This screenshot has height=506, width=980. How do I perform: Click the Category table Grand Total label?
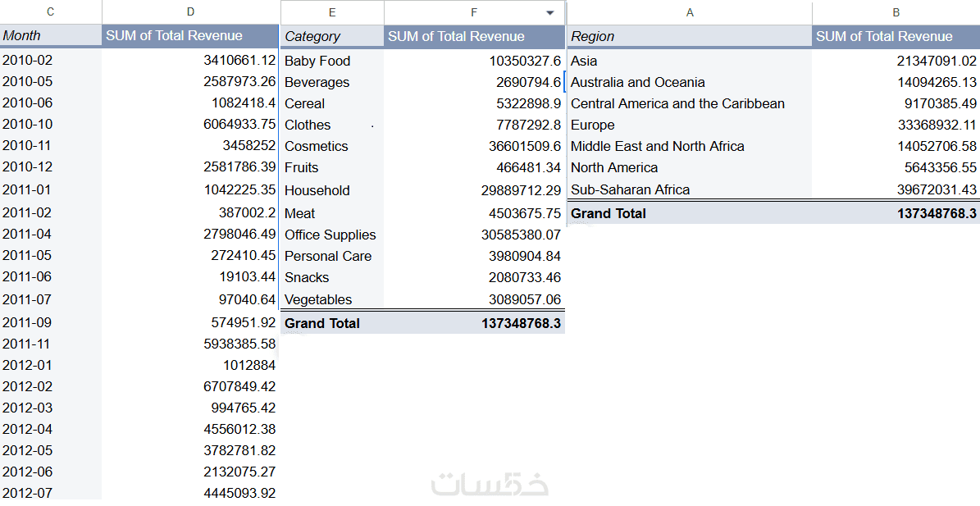(321, 324)
